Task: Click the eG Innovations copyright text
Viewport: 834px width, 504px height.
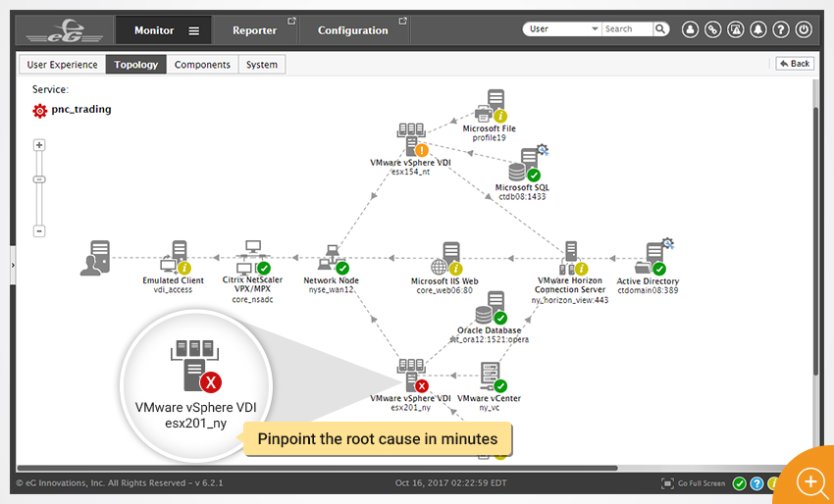Action: (x=119, y=483)
